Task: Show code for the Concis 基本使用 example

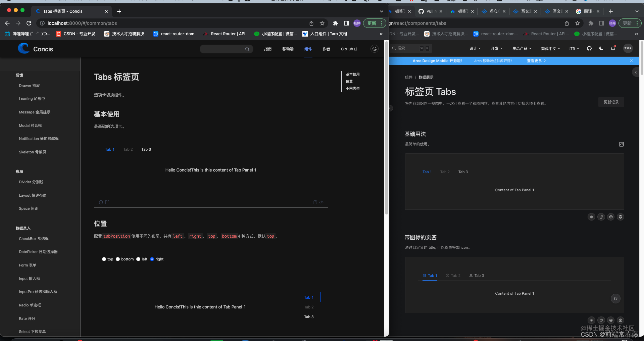Action: (321, 202)
